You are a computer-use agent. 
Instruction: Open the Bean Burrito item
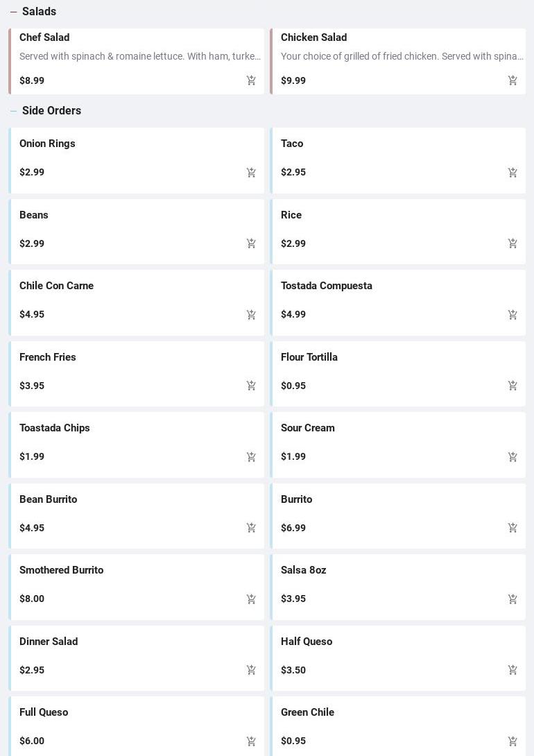[x=49, y=499]
